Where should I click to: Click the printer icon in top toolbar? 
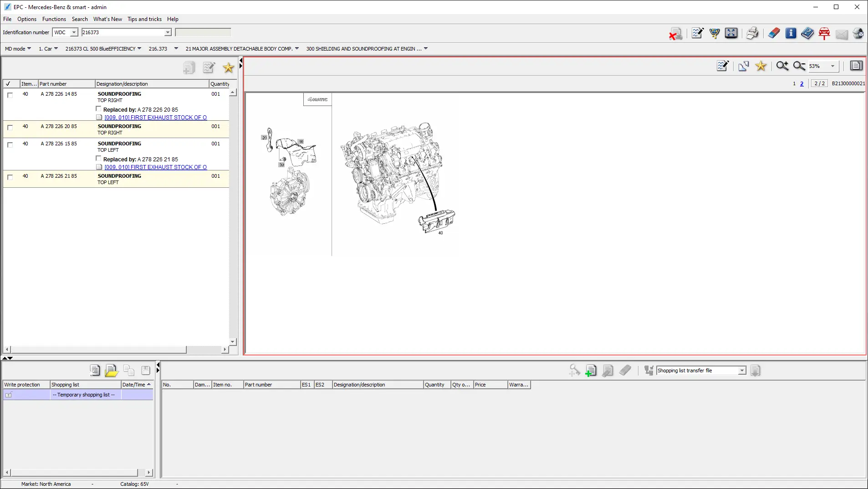click(752, 33)
